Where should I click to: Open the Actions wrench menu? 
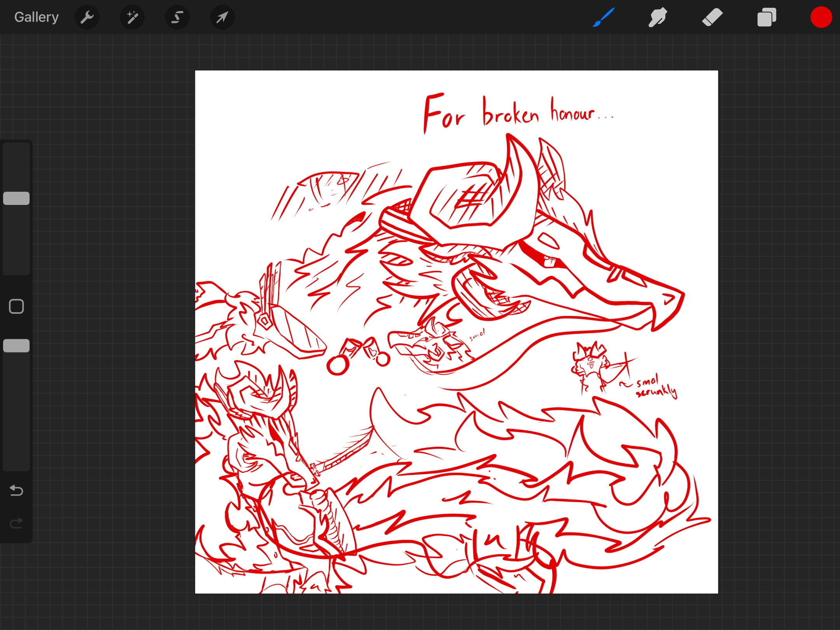click(87, 17)
